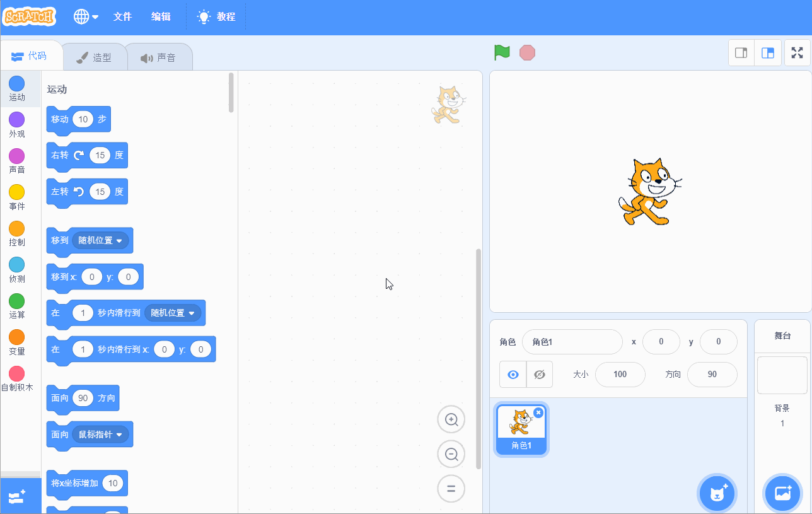The image size is (812, 514).
Task: Select the stage backdrop thumbnail
Action: tap(782, 375)
